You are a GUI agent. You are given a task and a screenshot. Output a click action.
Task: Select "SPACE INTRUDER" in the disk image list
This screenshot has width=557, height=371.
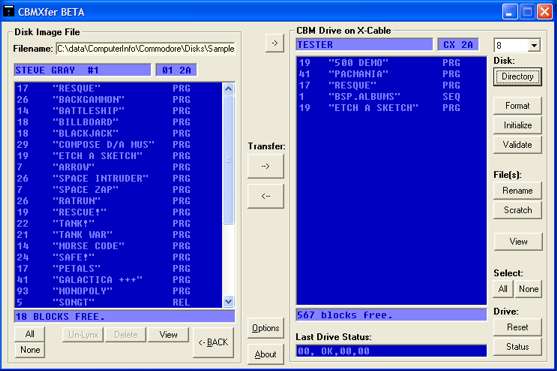(118, 178)
